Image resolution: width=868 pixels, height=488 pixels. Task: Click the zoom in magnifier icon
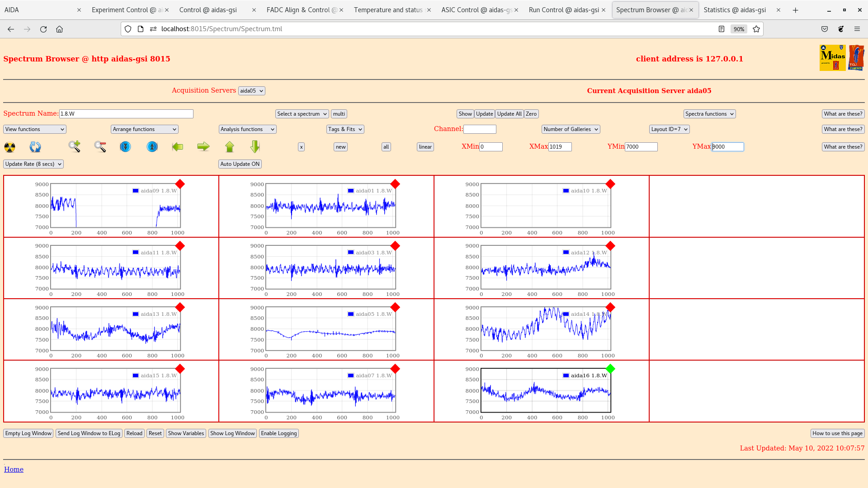pyautogui.click(x=75, y=146)
